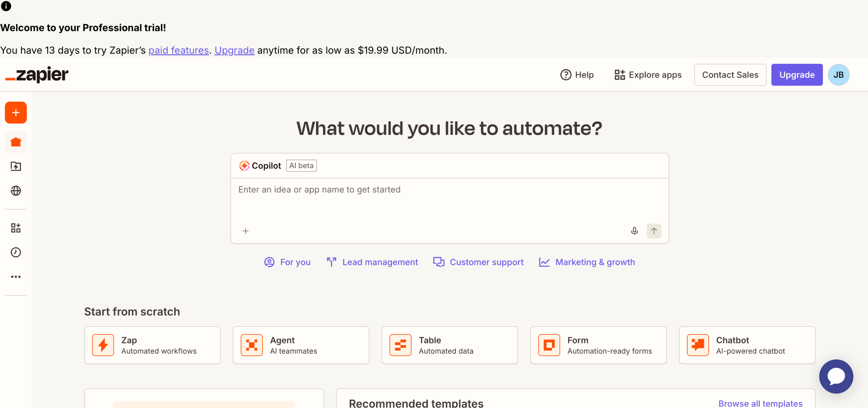Submit the Copilot prompt with arrow button
Screen dimensions: 868x408
(654, 231)
